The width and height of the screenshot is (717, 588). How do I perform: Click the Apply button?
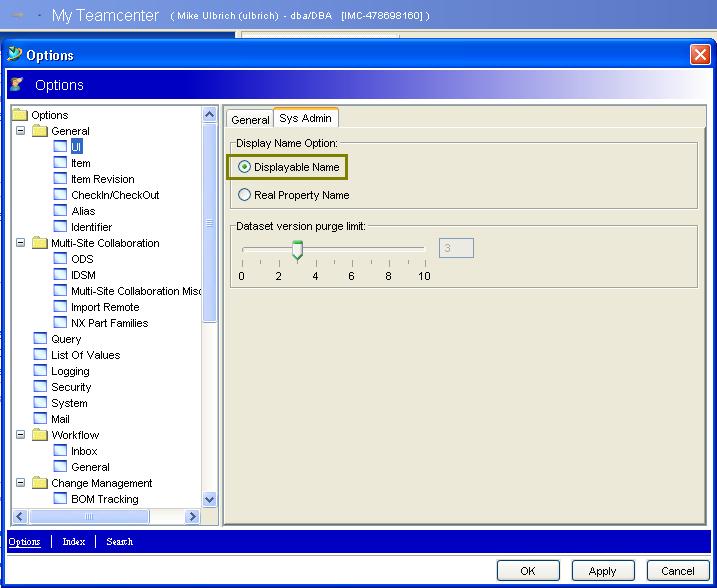(603, 571)
